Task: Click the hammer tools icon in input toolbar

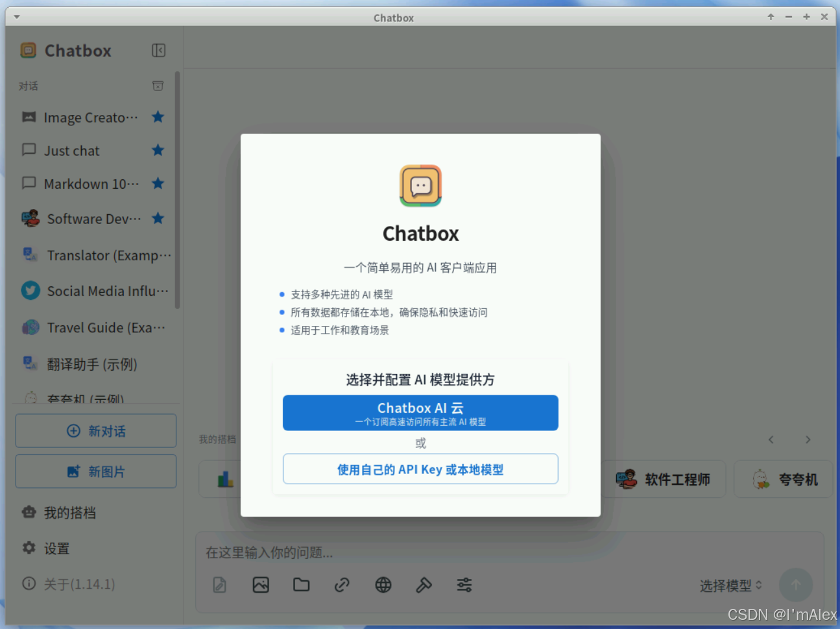Action: click(x=424, y=585)
